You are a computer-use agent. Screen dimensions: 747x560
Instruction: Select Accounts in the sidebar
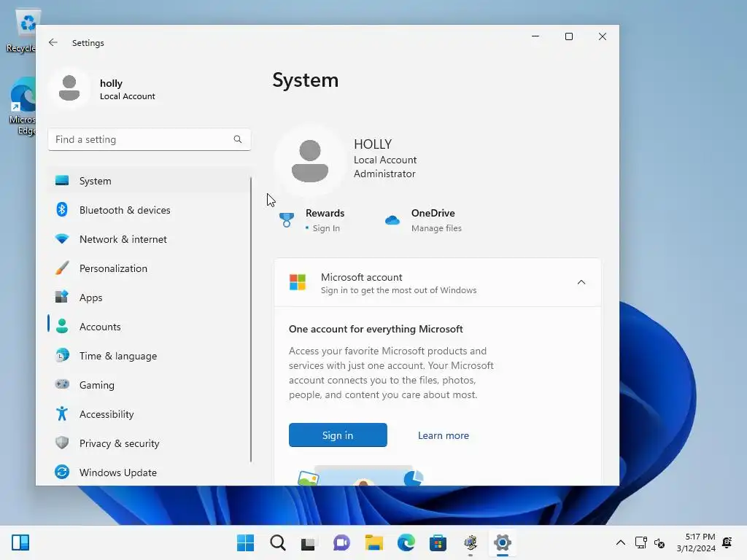(x=149, y=326)
